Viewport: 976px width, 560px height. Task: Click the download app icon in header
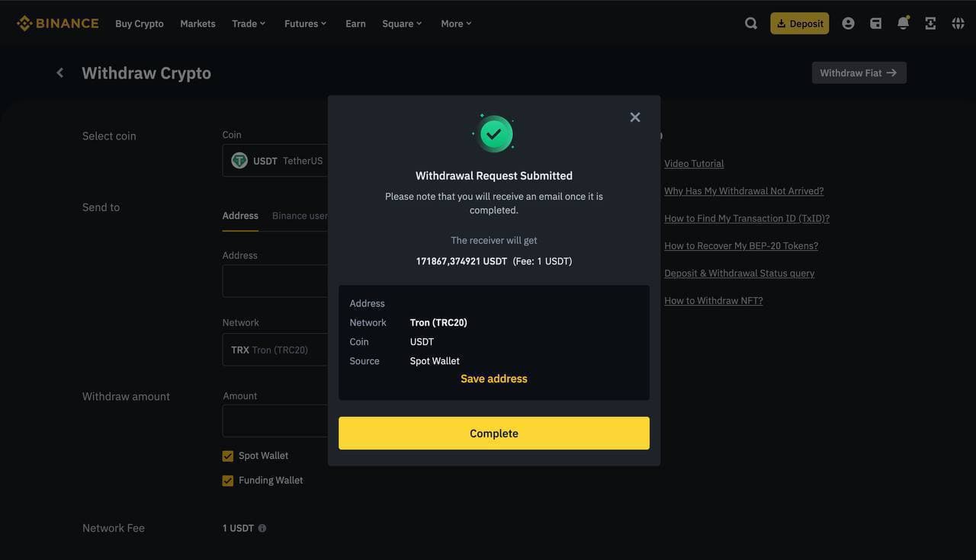pos(930,24)
